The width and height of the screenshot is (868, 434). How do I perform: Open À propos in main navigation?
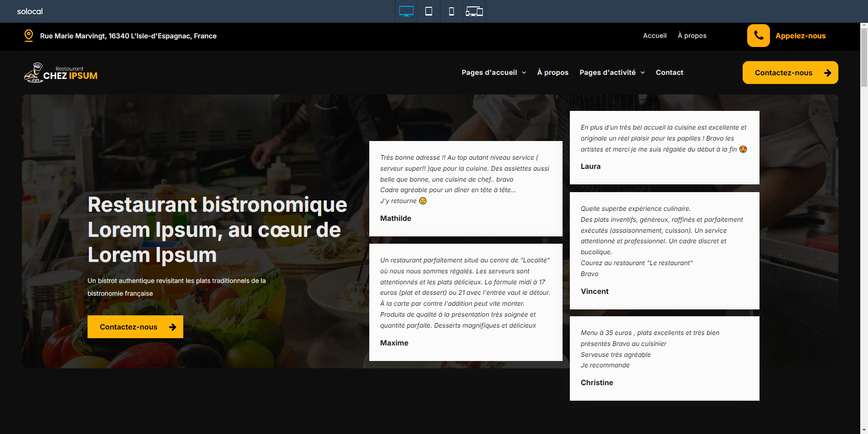[553, 73]
